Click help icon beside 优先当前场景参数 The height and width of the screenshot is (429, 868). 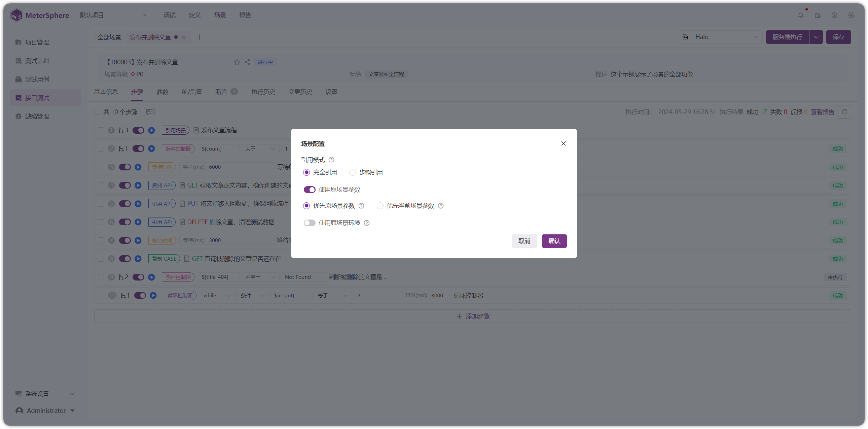[440, 206]
